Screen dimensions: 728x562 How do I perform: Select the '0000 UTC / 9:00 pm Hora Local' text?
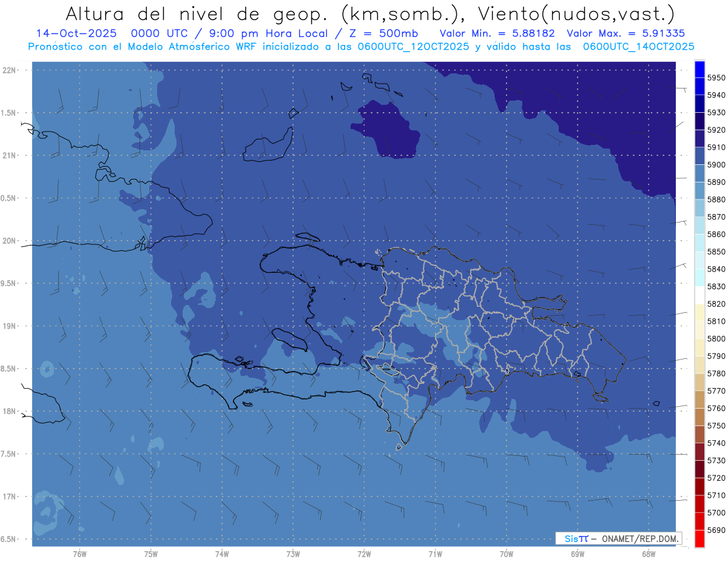[x=231, y=33]
